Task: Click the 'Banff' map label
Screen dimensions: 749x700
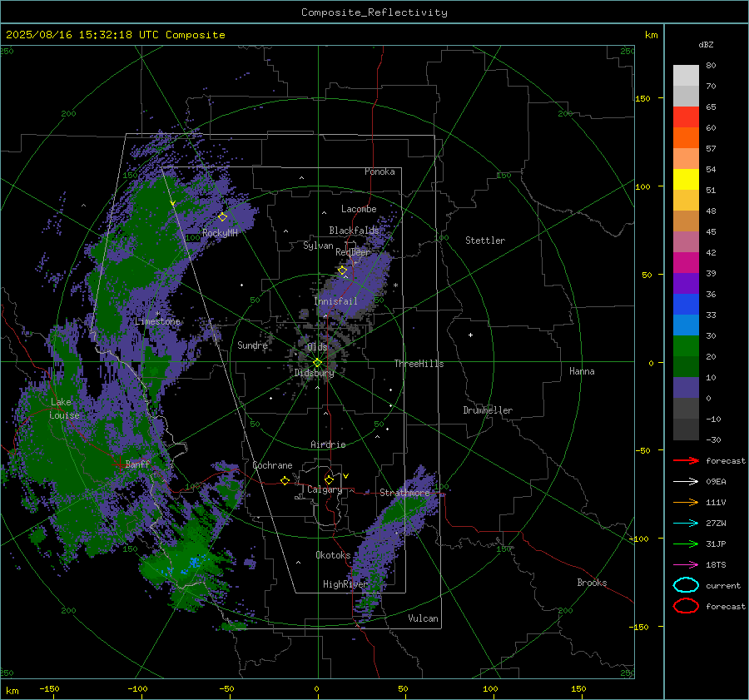Action: pyautogui.click(x=137, y=464)
